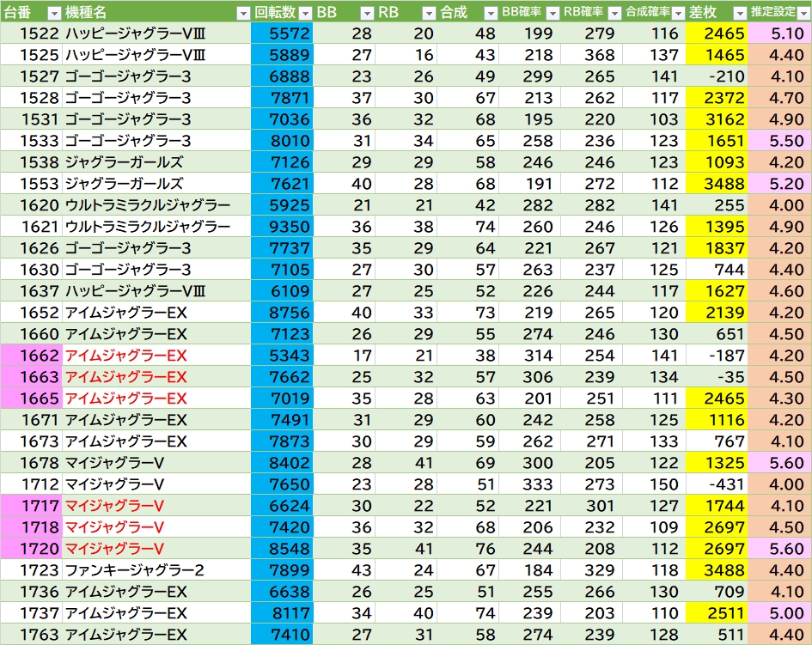Select machine number cell 1553
This screenshot has width=812, height=645.
coord(32,184)
